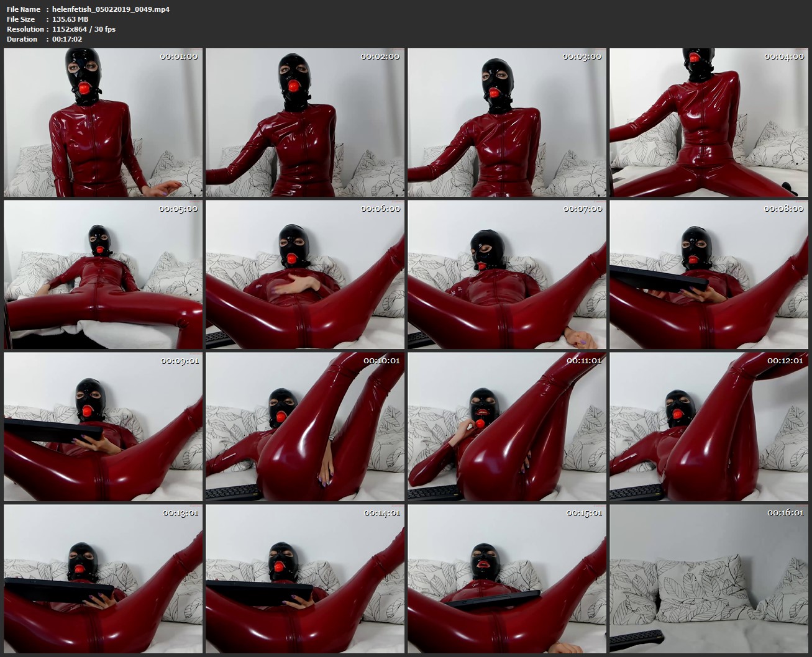
Task: Click the file size value 135.63 MB
Action: 70,19
